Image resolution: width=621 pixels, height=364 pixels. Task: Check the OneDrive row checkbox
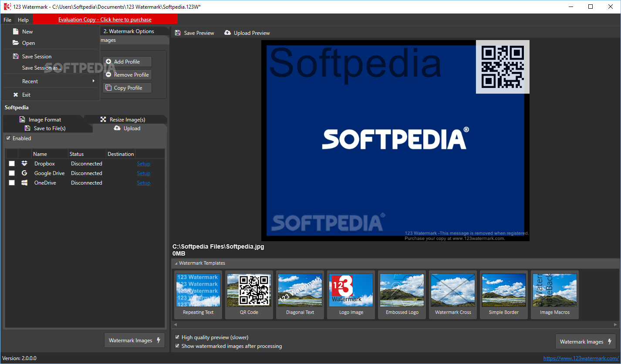point(12,183)
